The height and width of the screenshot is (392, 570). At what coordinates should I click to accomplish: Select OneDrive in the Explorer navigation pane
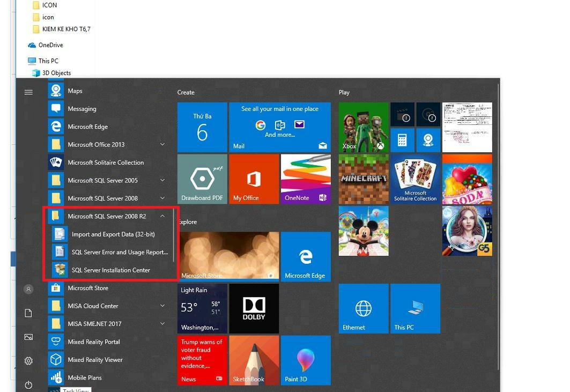[x=50, y=45]
